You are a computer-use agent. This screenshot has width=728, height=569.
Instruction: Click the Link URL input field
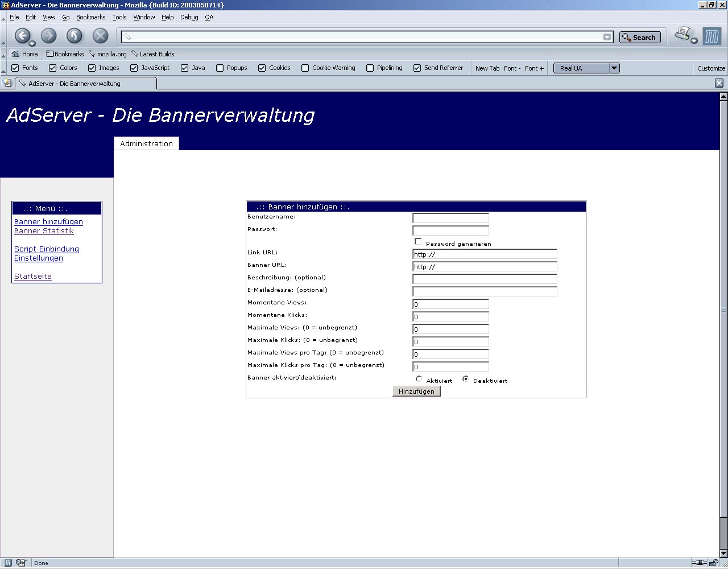485,254
